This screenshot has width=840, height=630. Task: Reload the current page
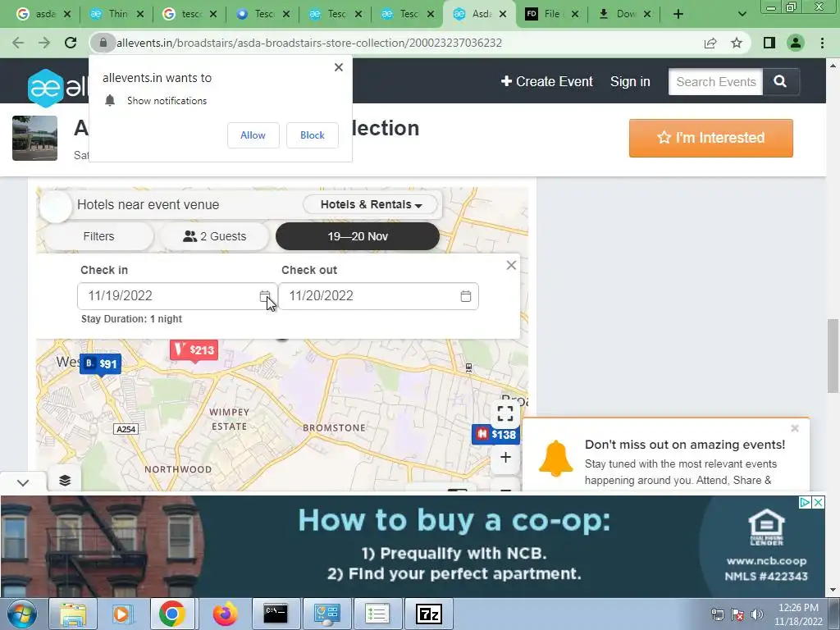tap(71, 43)
